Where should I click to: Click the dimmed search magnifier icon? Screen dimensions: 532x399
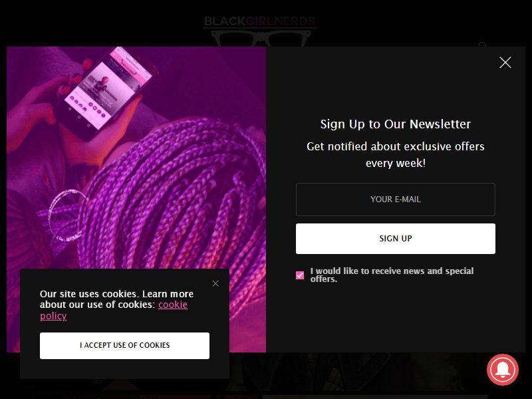482,45
